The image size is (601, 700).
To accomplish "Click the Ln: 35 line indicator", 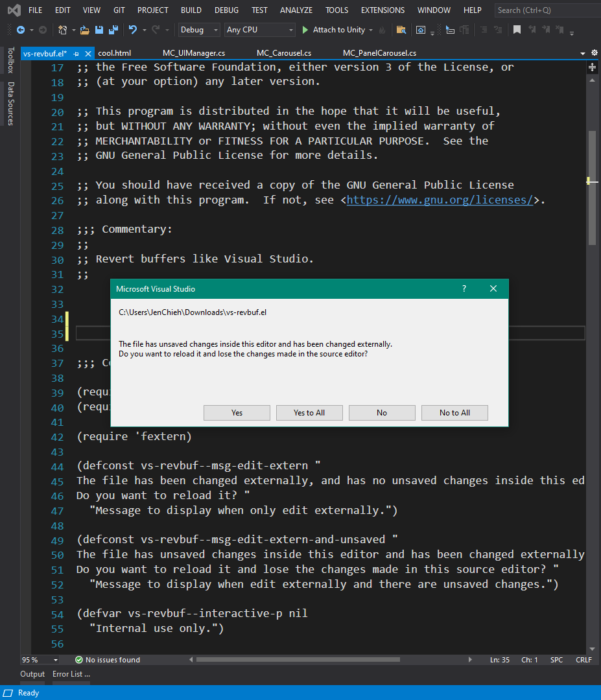I will [x=500, y=660].
